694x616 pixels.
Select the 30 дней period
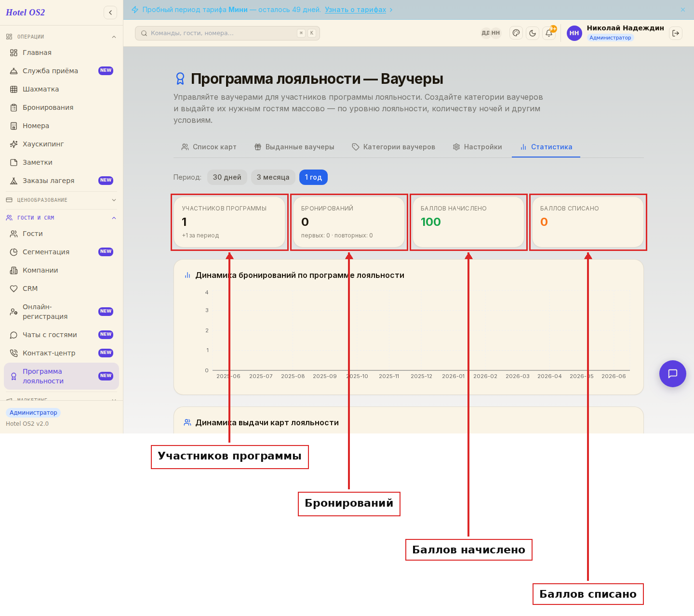click(227, 177)
